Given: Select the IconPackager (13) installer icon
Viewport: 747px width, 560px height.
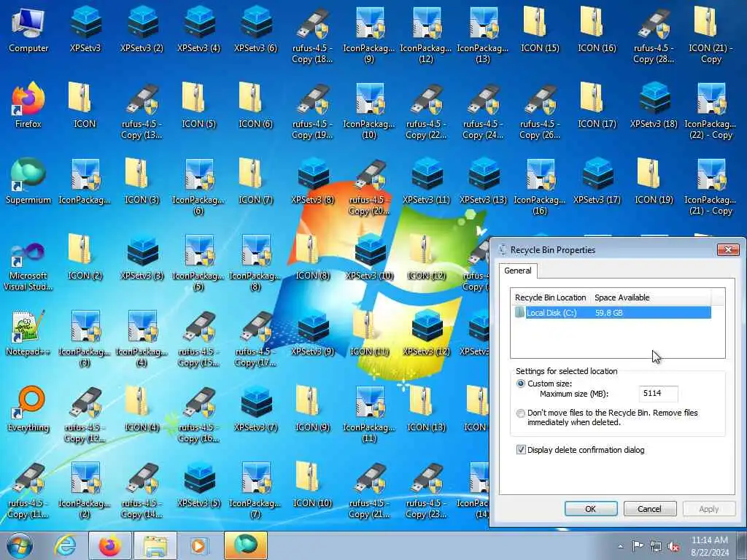Looking at the screenshot, I should (483, 35).
